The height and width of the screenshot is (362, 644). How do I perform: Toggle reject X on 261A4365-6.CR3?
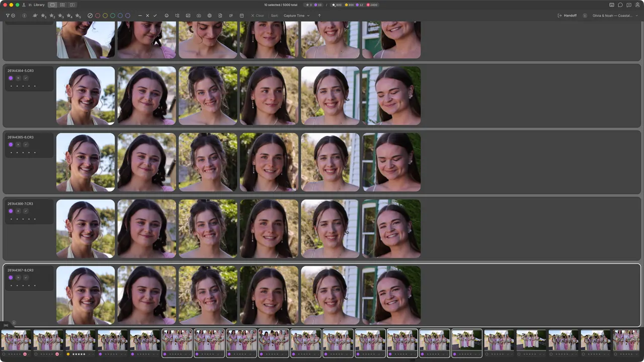18,144
